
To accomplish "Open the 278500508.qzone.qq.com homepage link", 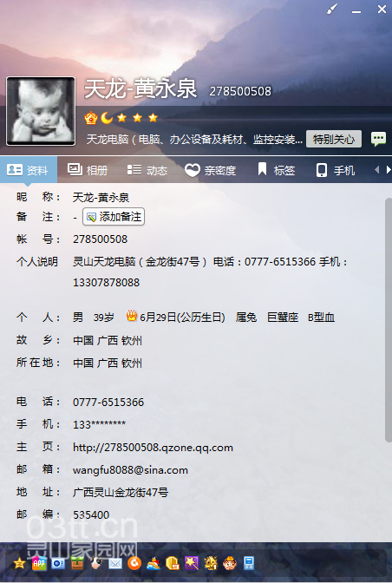I will tap(153, 448).
